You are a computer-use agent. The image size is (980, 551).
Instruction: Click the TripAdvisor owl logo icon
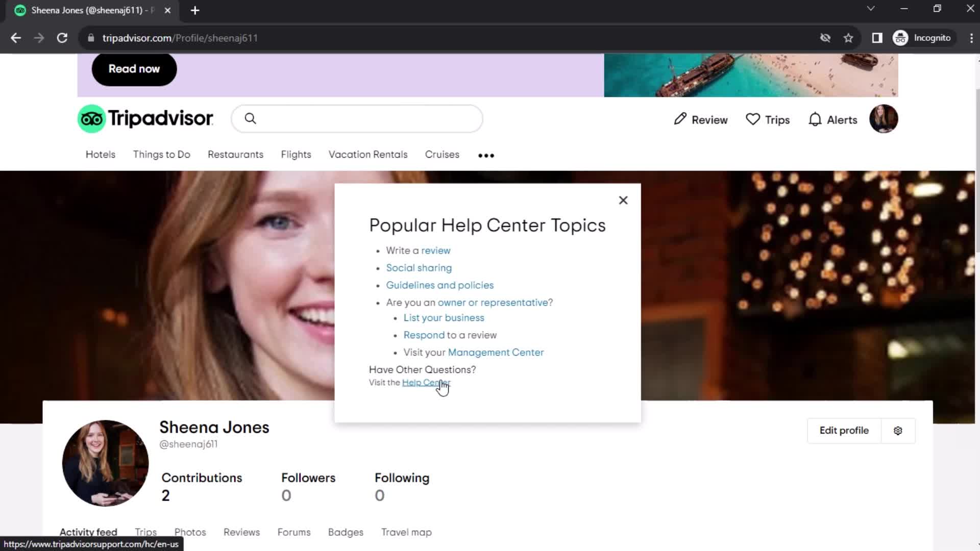[91, 119]
